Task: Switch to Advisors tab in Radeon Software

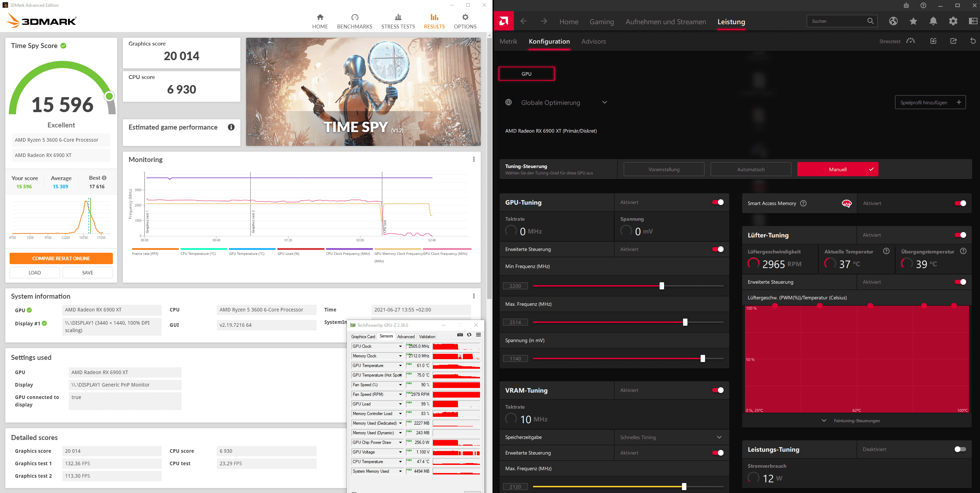Action: click(594, 41)
